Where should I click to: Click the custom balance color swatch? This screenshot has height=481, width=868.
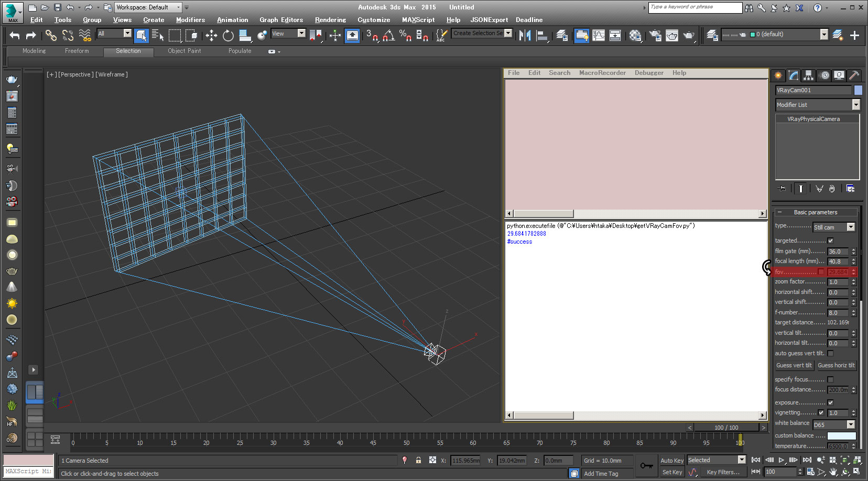pyautogui.click(x=841, y=436)
